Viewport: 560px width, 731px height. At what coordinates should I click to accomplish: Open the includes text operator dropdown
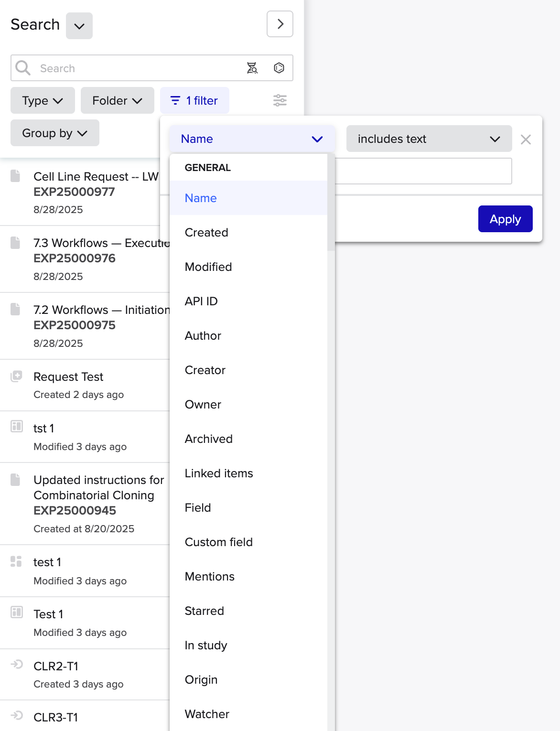tap(429, 139)
